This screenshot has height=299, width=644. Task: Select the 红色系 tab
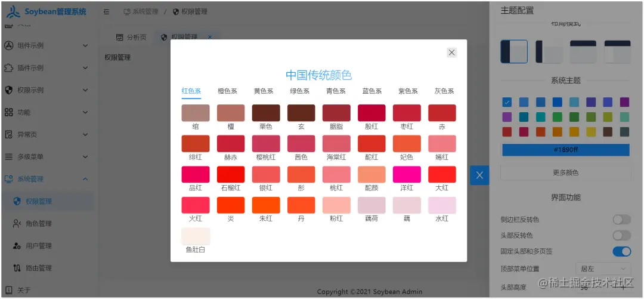coord(191,91)
